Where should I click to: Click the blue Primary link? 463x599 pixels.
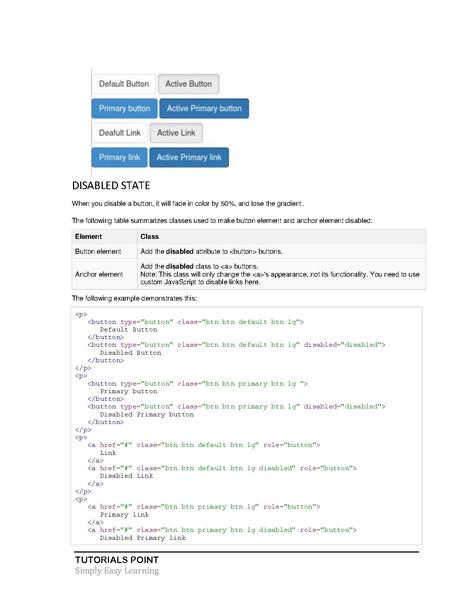[x=120, y=157]
